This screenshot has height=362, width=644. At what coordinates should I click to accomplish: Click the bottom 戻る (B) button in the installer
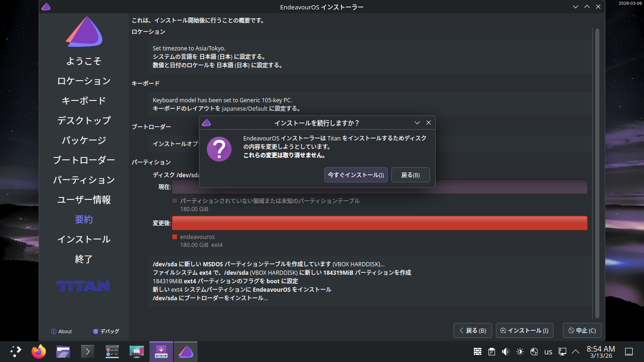coord(473,331)
